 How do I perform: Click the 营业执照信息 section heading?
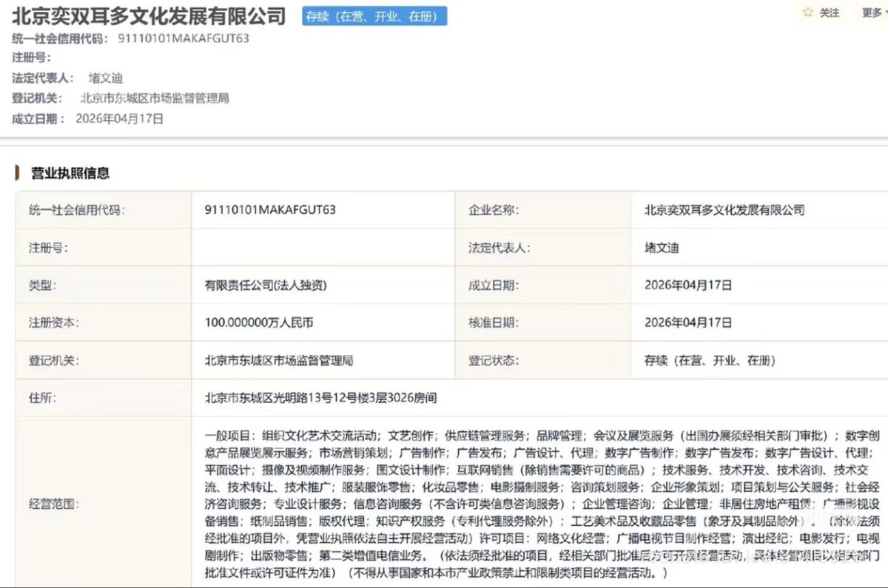pyautogui.click(x=70, y=173)
